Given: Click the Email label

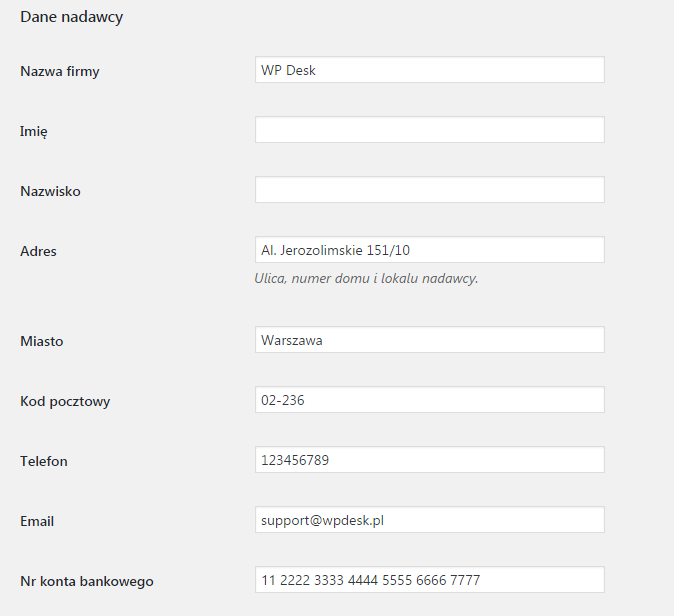Looking at the screenshot, I should tap(37, 521).
